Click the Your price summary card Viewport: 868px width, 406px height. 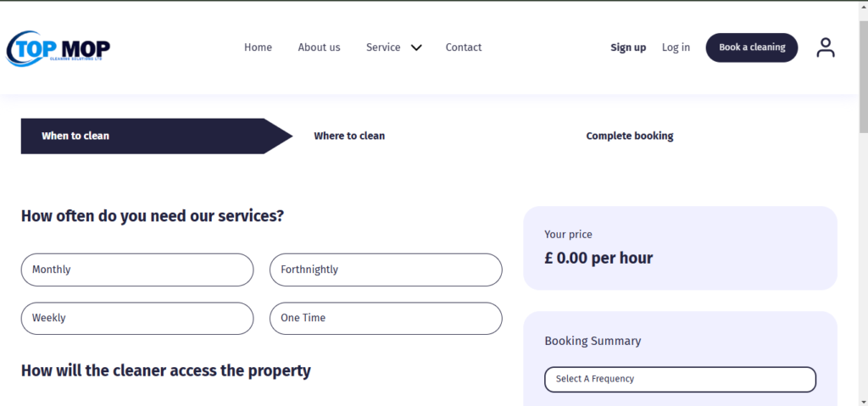tap(680, 247)
